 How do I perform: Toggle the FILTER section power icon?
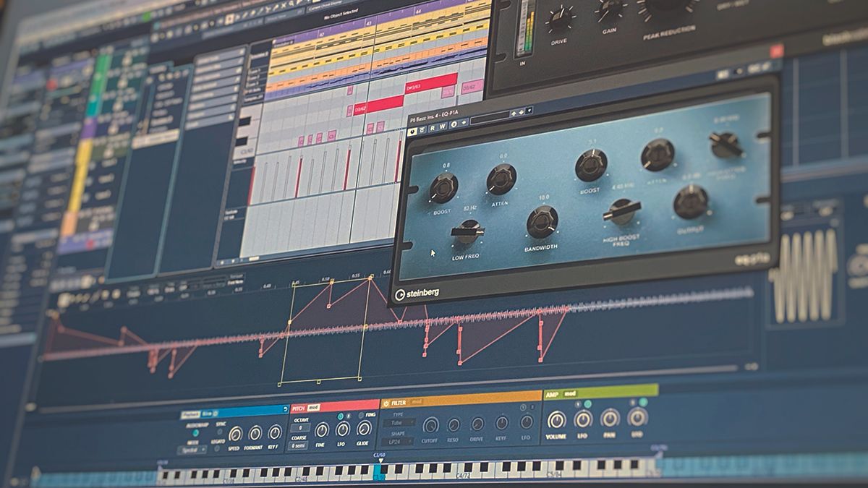(385, 403)
